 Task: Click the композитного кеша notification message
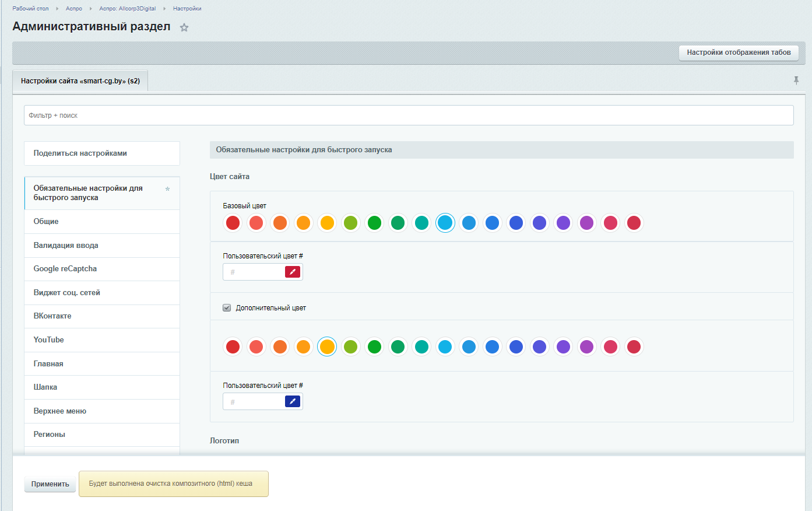(174, 484)
